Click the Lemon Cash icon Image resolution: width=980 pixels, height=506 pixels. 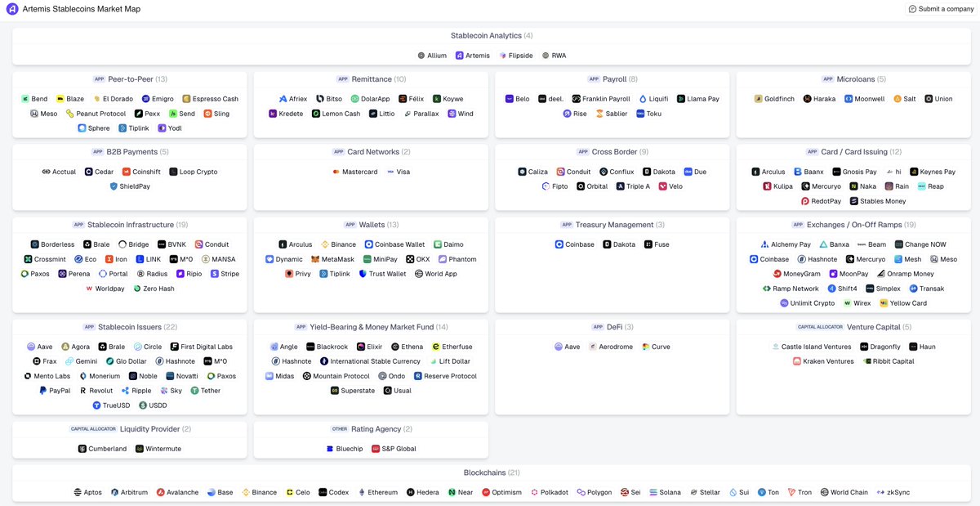[316, 114]
